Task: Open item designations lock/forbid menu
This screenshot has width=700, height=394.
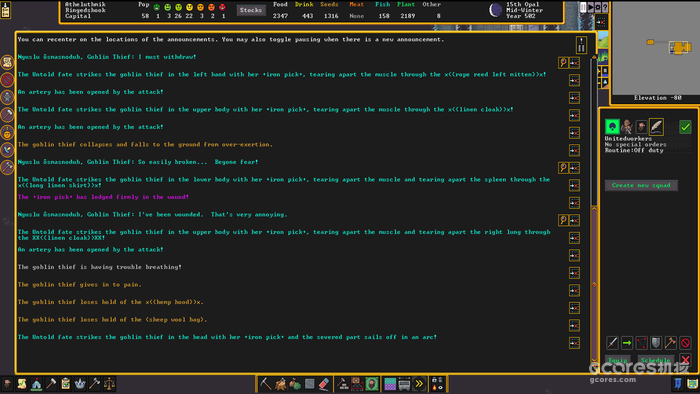Action: pyautogui.click(x=438, y=384)
